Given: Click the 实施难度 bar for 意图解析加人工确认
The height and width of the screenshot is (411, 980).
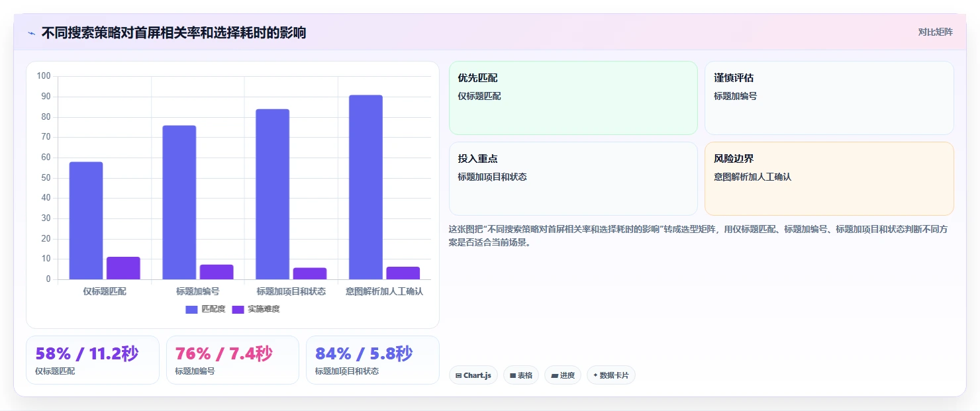Looking at the screenshot, I should [x=403, y=273].
